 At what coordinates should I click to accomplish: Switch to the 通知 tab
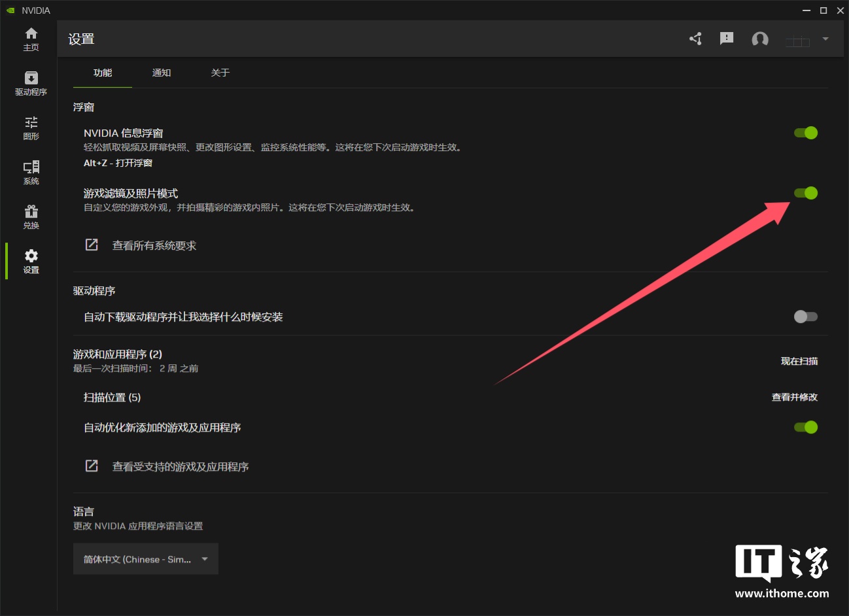tap(161, 73)
